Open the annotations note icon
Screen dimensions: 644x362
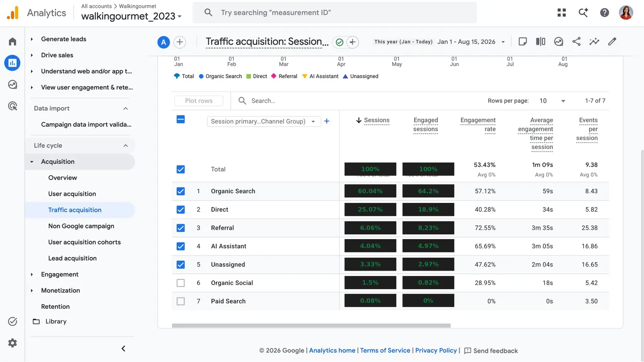click(523, 41)
